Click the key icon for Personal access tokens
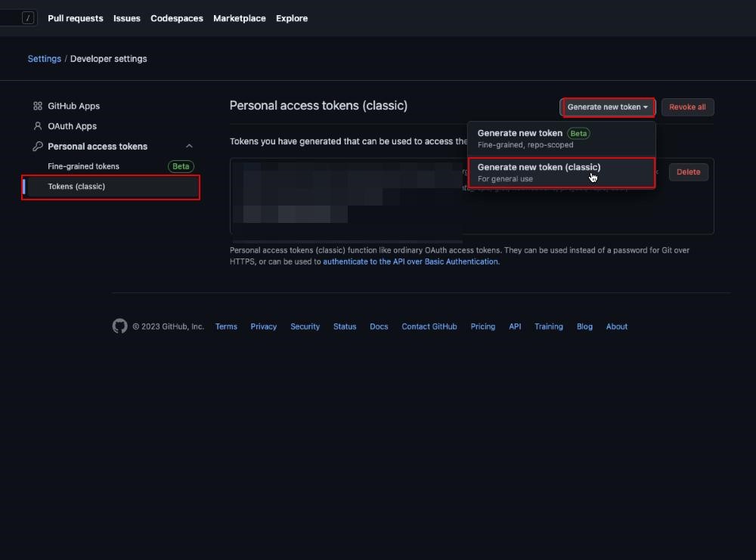Screen dimensions: 756x560 pyautogui.click(x=38, y=146)
